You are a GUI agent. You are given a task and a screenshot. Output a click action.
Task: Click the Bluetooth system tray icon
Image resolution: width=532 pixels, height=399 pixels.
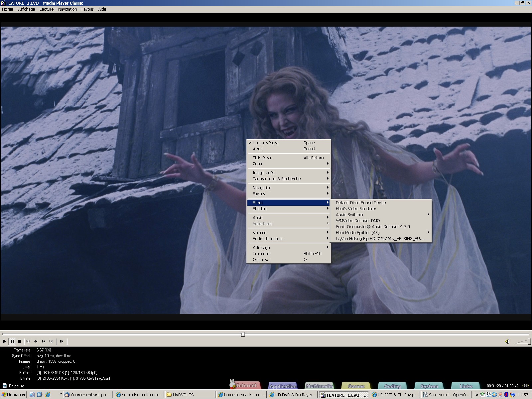click(506, 395)
